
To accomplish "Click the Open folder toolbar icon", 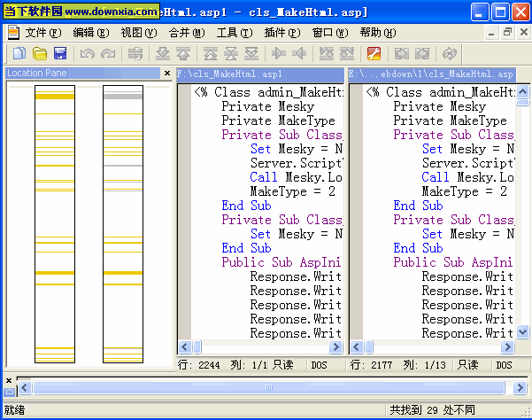I will pyautogui.click(x=40, y=54).
